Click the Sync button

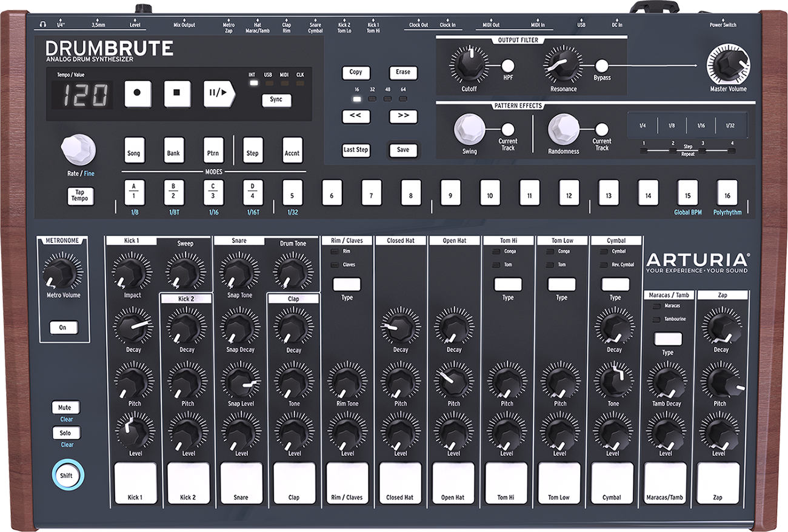click(276, 101)
